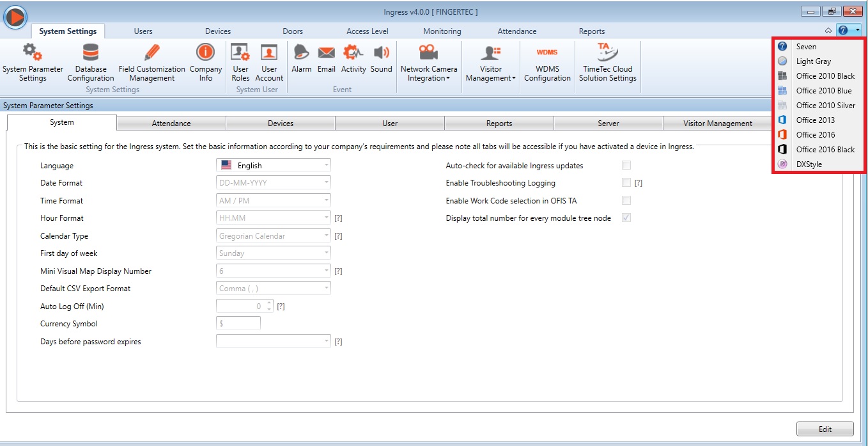
Task: Open Database Configuration
Action: 90,62
